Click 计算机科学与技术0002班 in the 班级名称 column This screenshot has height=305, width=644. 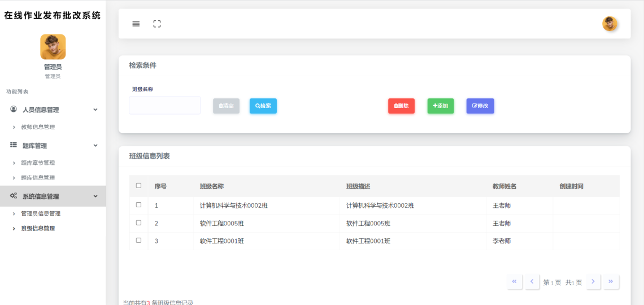pos(234,206)
